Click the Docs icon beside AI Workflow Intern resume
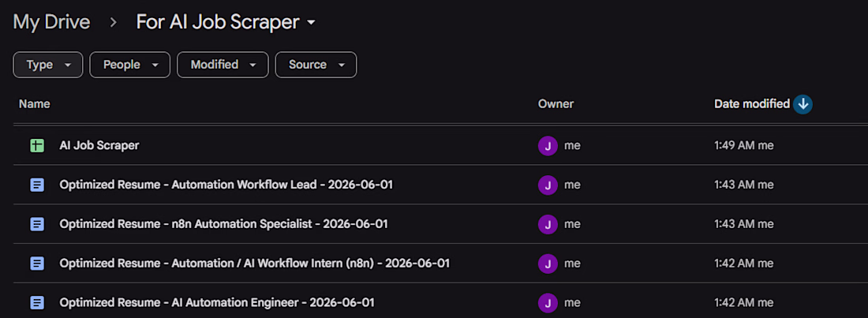This screenshot has height=318, width=868. tap(37, 264)
